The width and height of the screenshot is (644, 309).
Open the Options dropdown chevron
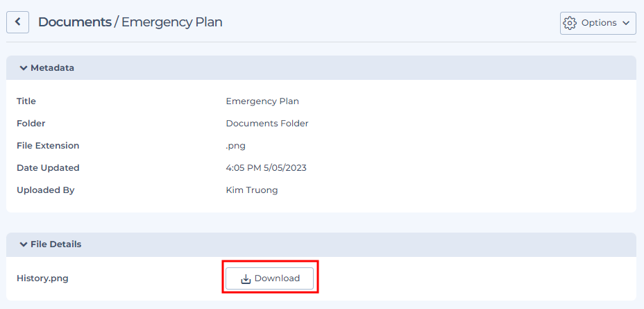[626, 23]
